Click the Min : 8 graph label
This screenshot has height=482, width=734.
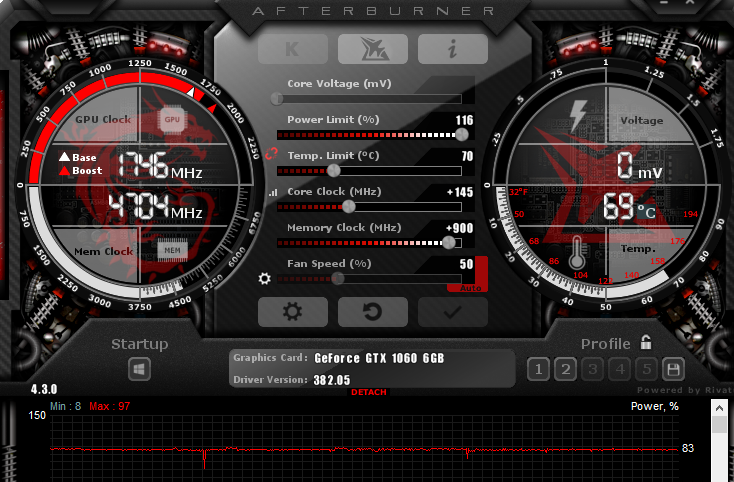pyautogui.click(x=66, y=406)
